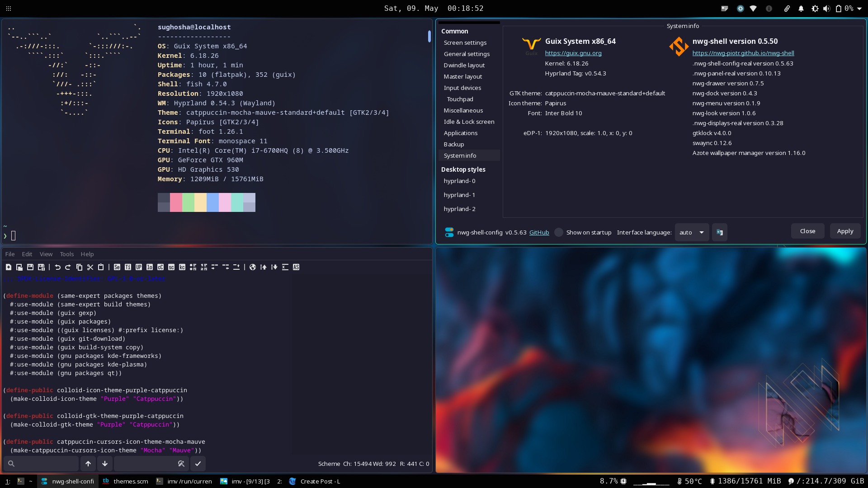
Task: Click the Copy icon in editor toolbar
Action: 79,267
